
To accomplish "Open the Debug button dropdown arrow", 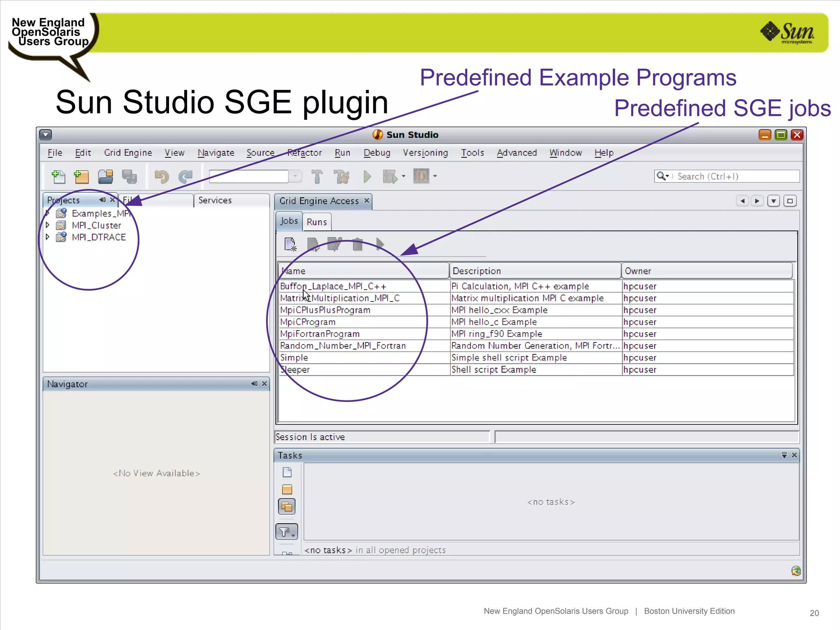I will (404, 176).
